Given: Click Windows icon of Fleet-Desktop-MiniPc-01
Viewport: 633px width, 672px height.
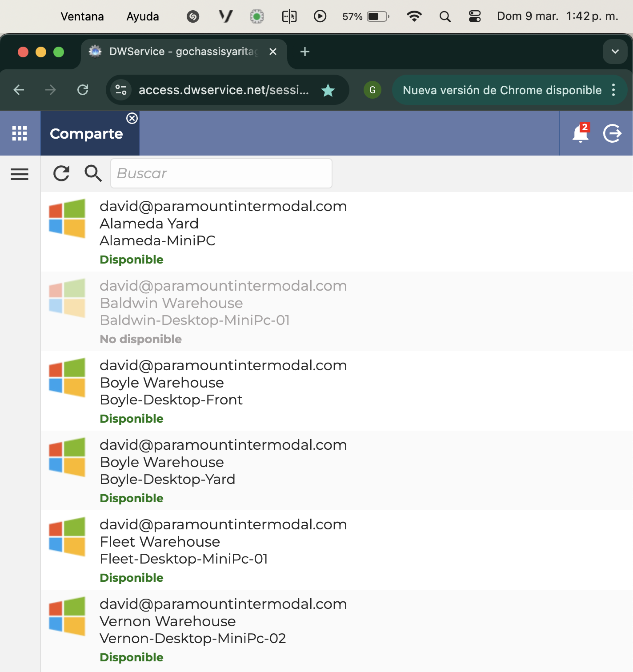Looking at the screenshot, I should click(x=67, y=536).
